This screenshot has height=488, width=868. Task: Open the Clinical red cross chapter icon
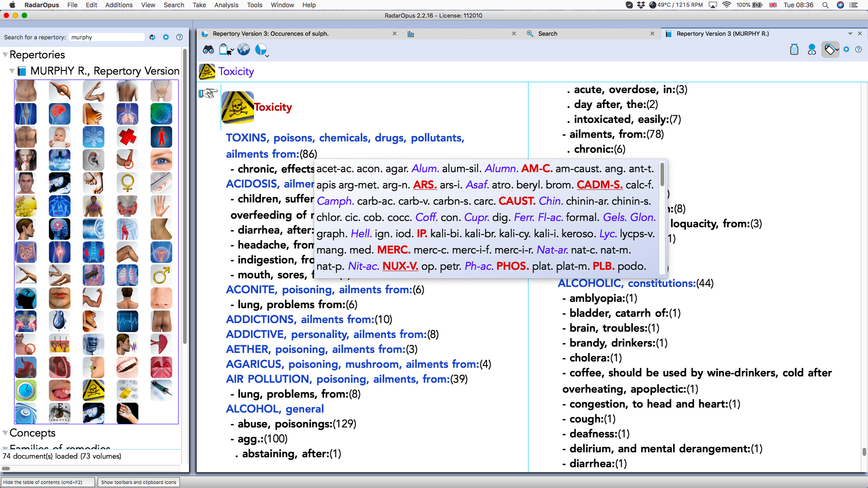127,137
